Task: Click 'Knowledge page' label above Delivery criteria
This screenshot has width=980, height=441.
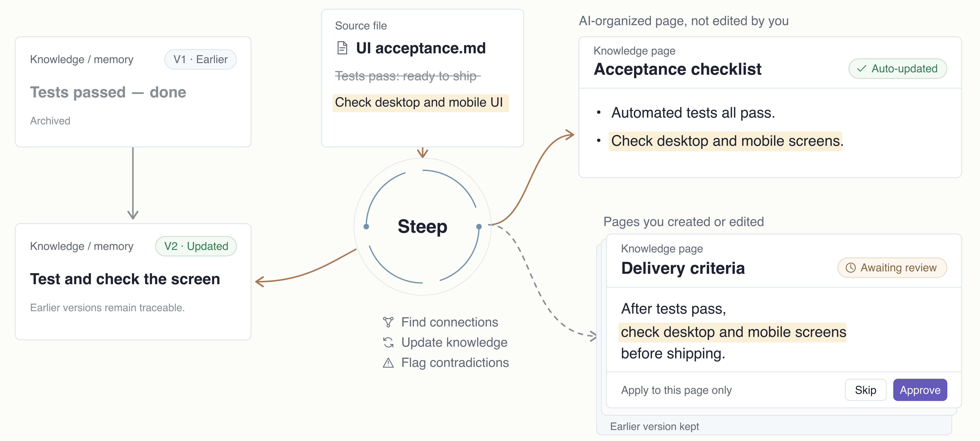Action: pyautogui.click(x=661, y=248)
